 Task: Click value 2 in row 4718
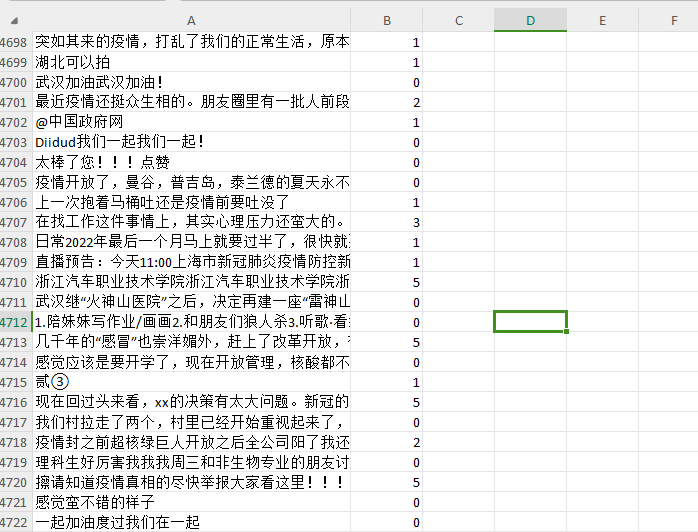pos(386,443)
